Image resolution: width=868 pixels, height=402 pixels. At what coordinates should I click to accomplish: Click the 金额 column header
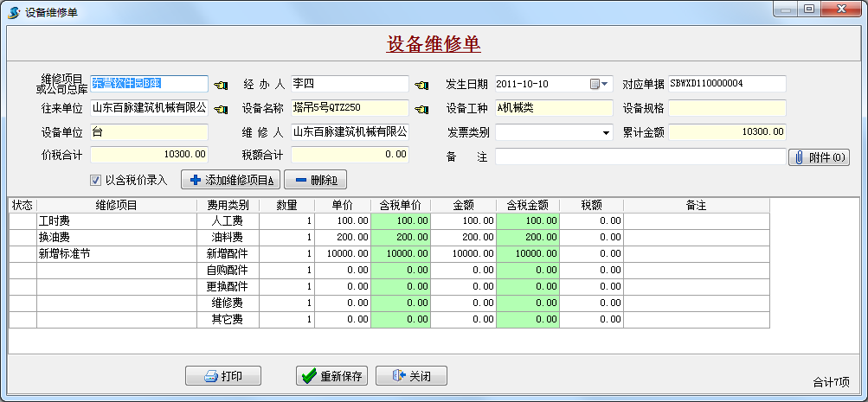tap(463, 205)
